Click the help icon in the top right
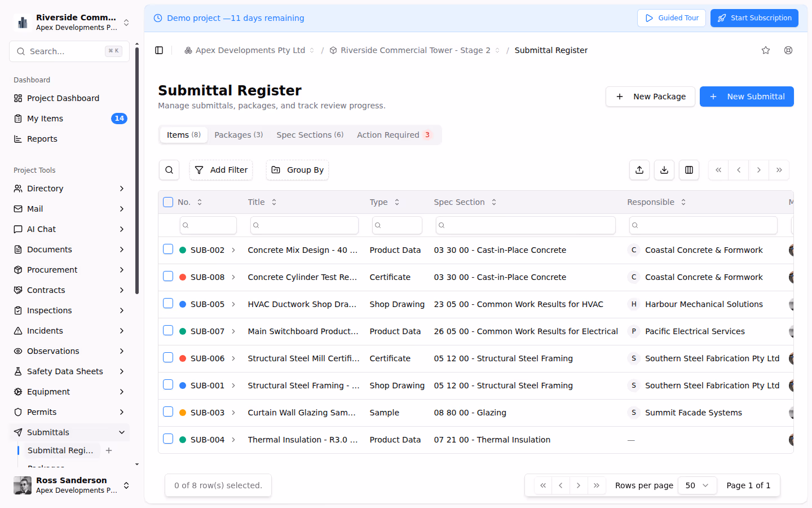This screenshot has height=508, width=812. [788, 50]
